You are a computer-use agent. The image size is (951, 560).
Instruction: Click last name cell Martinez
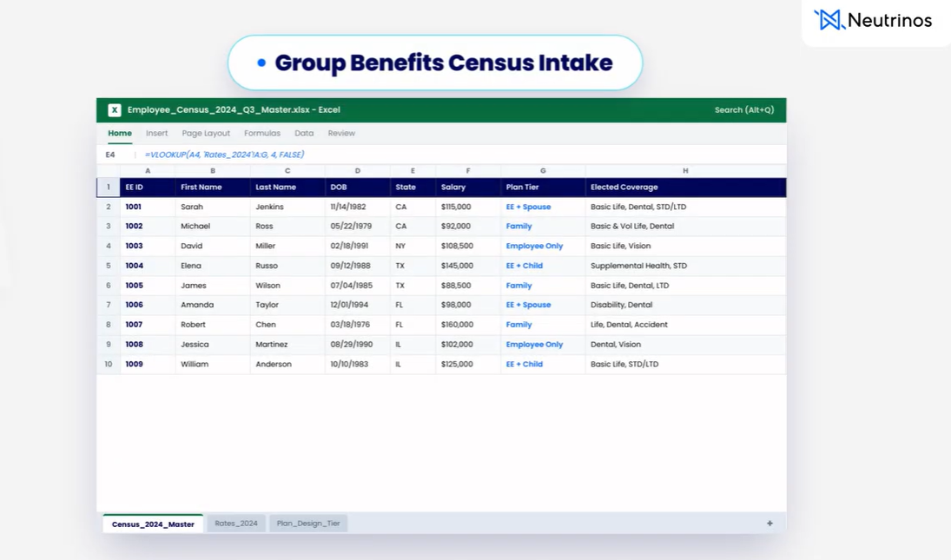[287, 344]
